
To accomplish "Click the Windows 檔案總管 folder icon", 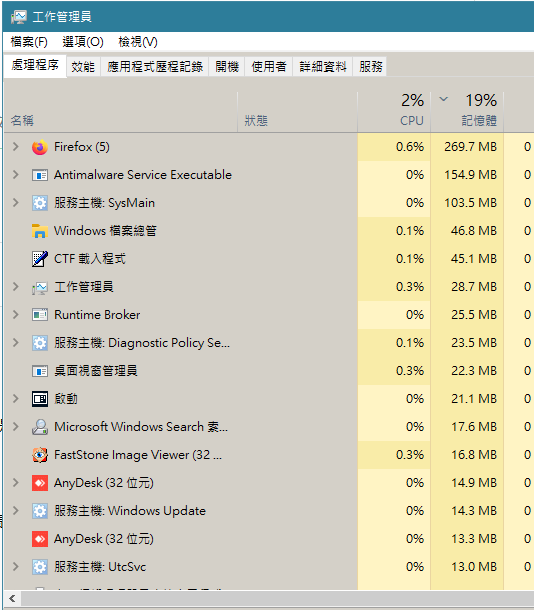I will pyautogui.click(x=40, y=231).
